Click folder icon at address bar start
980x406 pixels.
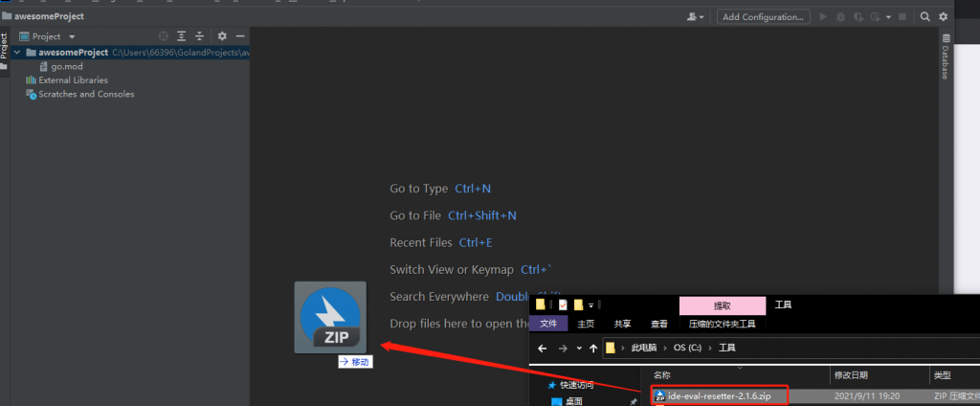[x=611, y=348]
